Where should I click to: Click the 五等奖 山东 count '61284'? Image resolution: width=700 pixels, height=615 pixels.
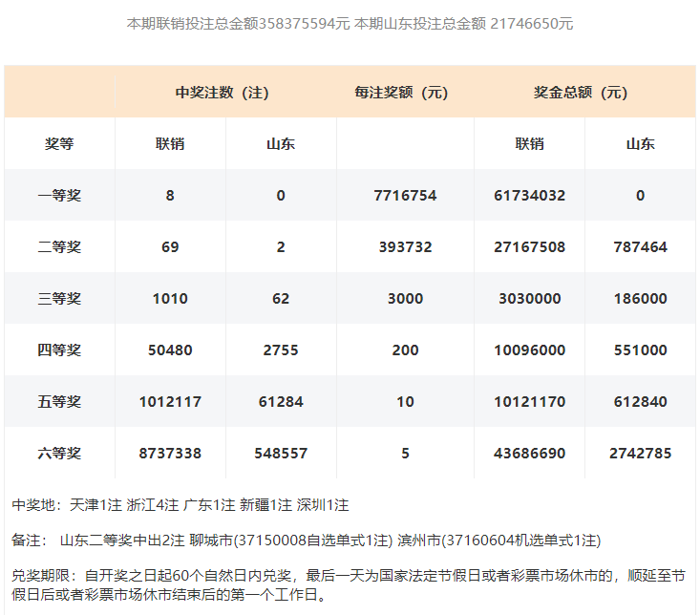281,402
